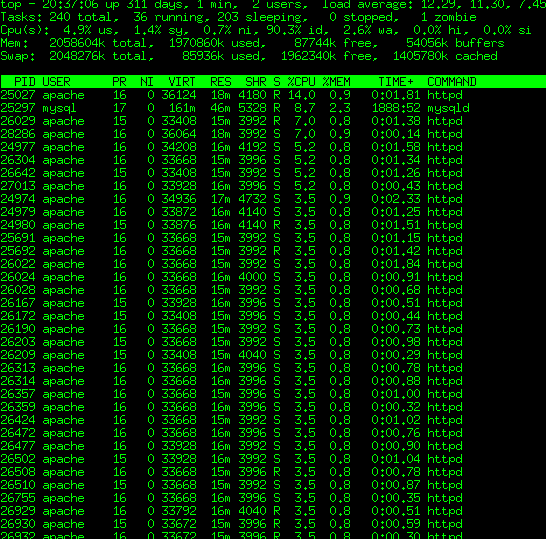
Task: Click the "54056k buffers" value
Action: coord(455,43)
